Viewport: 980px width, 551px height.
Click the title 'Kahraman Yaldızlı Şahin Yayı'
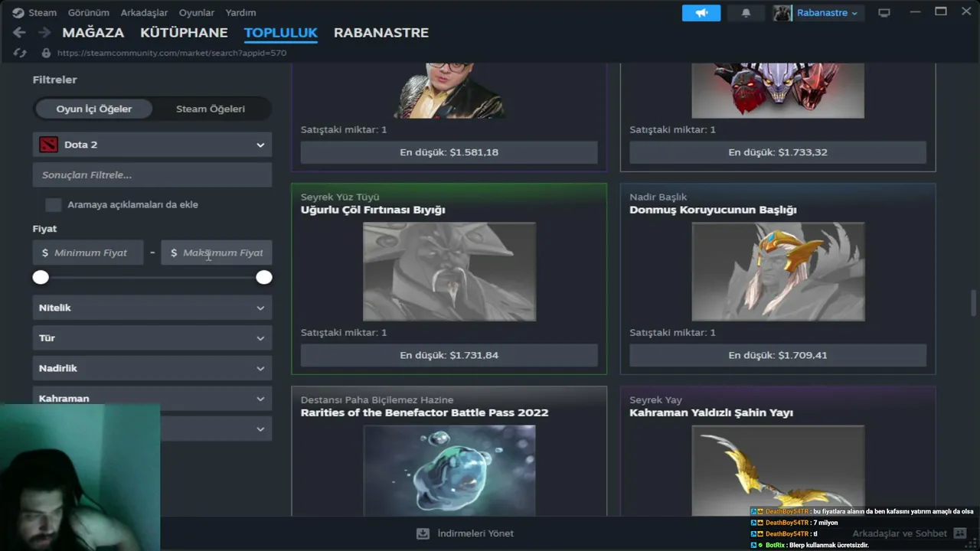711,412
